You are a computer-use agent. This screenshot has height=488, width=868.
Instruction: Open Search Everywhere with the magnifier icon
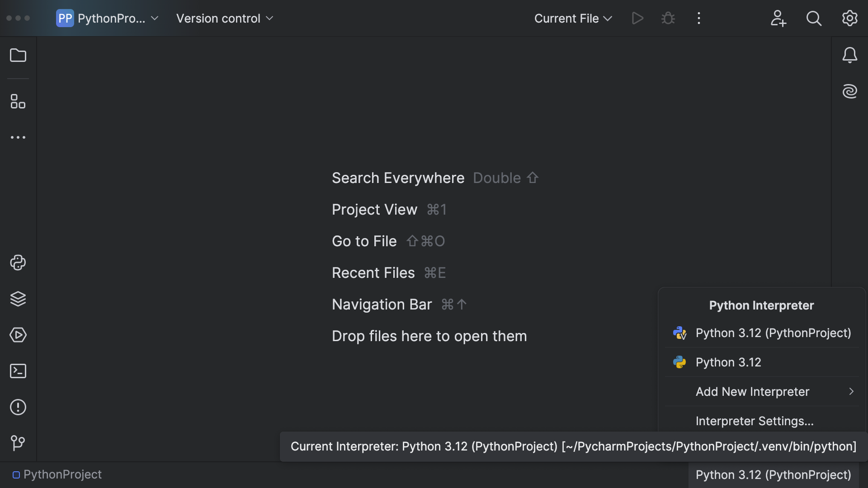(x=814, y=18)
